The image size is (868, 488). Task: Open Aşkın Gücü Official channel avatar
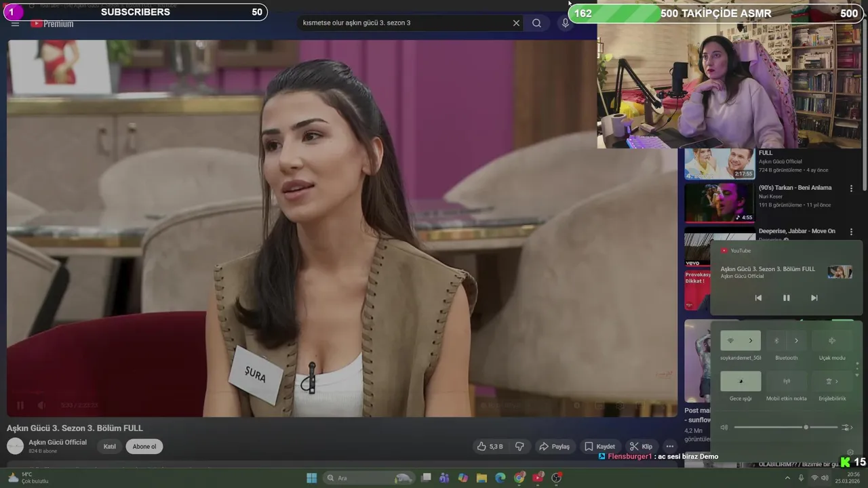15,446
